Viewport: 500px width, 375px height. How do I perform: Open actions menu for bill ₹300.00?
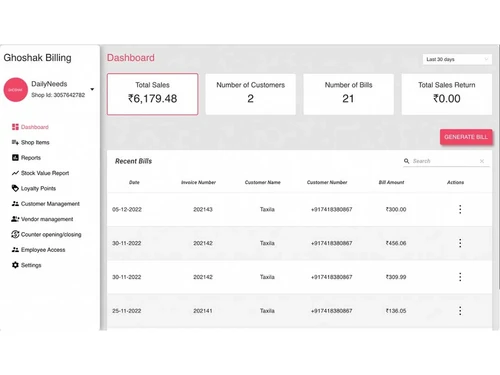460,209
